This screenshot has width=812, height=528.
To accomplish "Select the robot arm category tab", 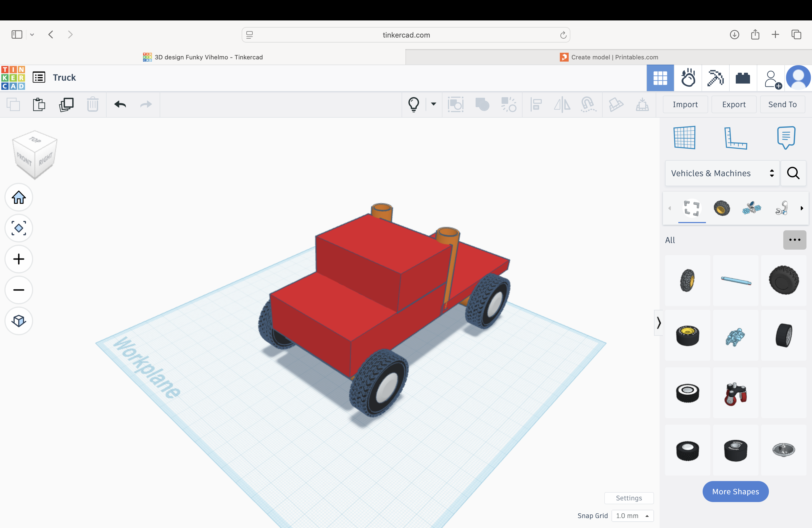I will [x=782, y=208].
